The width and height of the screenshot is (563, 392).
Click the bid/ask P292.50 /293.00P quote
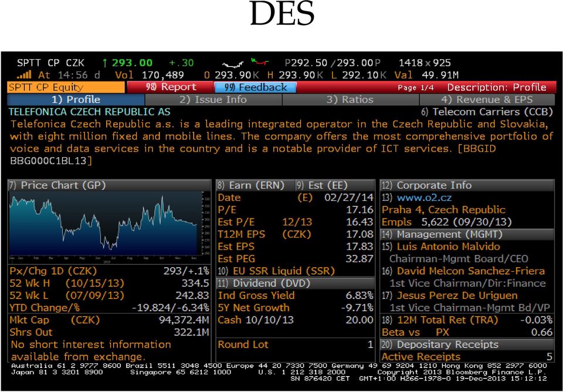pyautogui.click(x=333, y=63)
